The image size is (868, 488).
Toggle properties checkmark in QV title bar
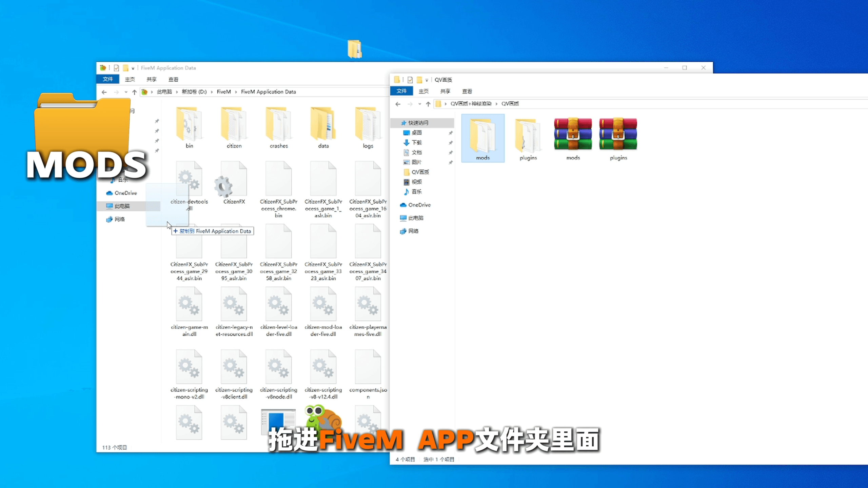(410, 80)
